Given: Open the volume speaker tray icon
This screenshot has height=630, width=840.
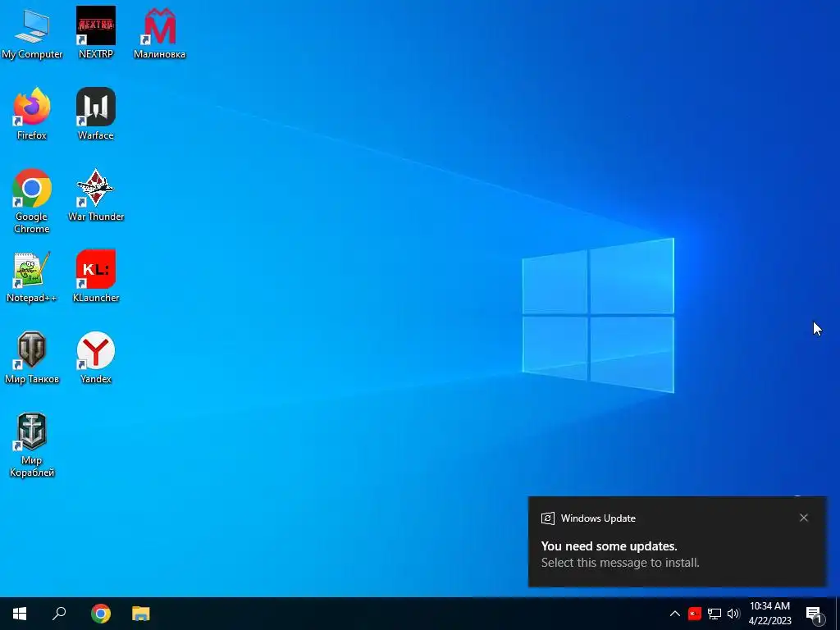Looking at the screenshot, I should pyautogui.click(x=733, y=614).
